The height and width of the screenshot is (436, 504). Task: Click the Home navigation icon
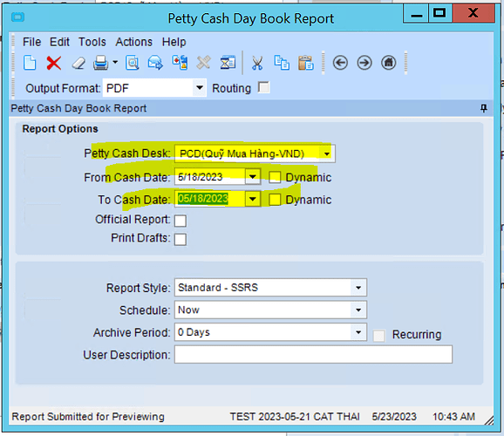388,63
